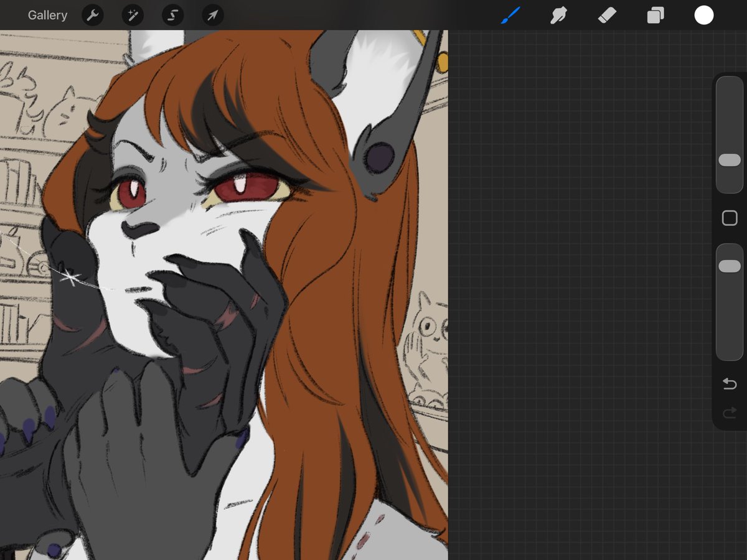Open the Actions wrench menu
747x560 pixels.
93,16
